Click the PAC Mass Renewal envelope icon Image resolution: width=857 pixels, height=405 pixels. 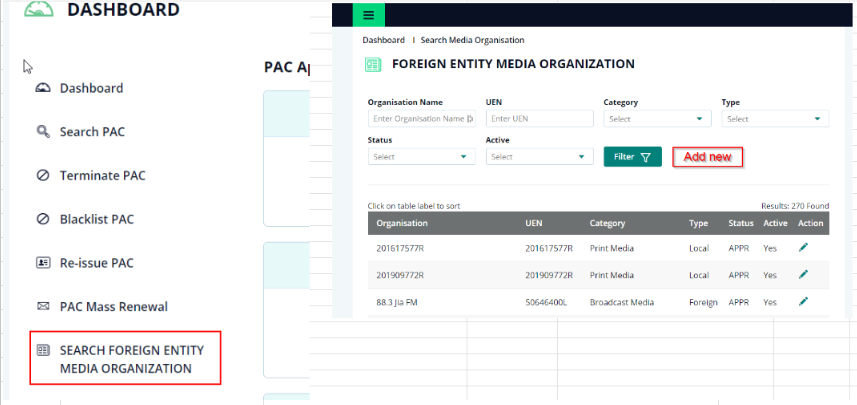click(43, 307)
